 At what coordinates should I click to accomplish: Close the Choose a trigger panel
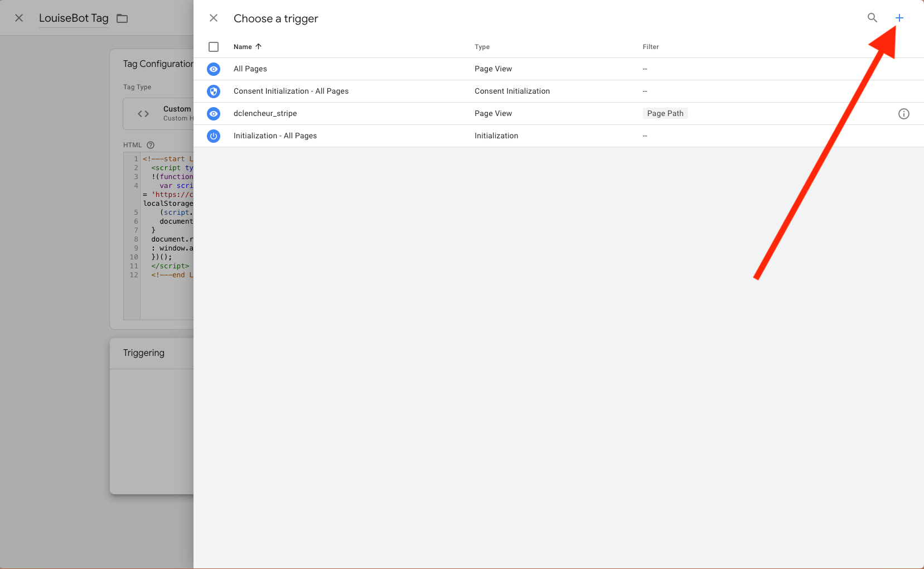tap(214, 18)
